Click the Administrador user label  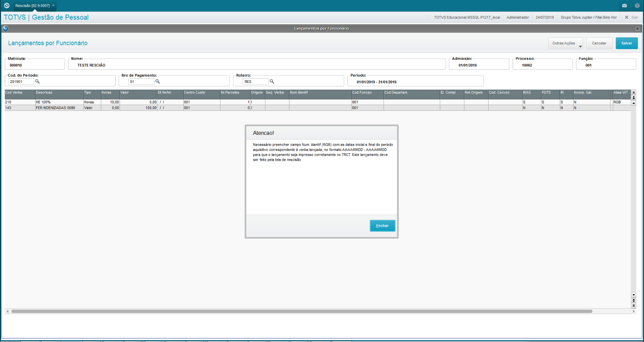point(518,17)
